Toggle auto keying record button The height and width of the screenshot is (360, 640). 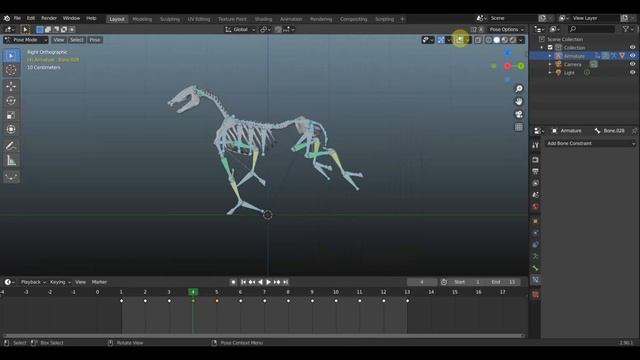pyautogui.click(x=233, y=282)
